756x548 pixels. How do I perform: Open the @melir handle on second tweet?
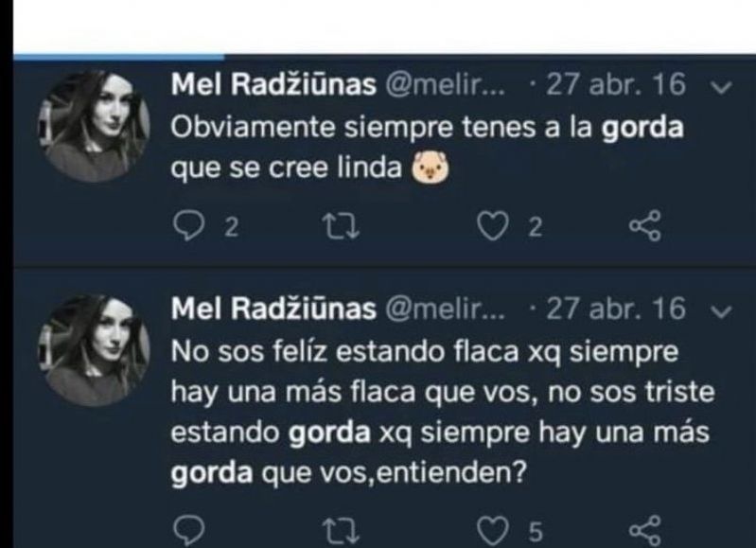click(x=445, y=309)
